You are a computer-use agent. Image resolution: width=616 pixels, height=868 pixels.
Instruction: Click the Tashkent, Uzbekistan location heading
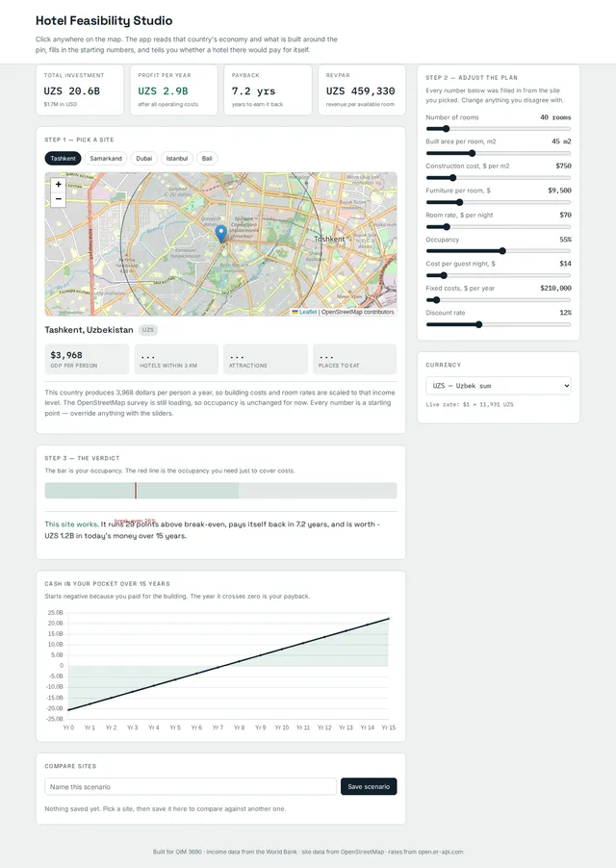coord(90,330)
